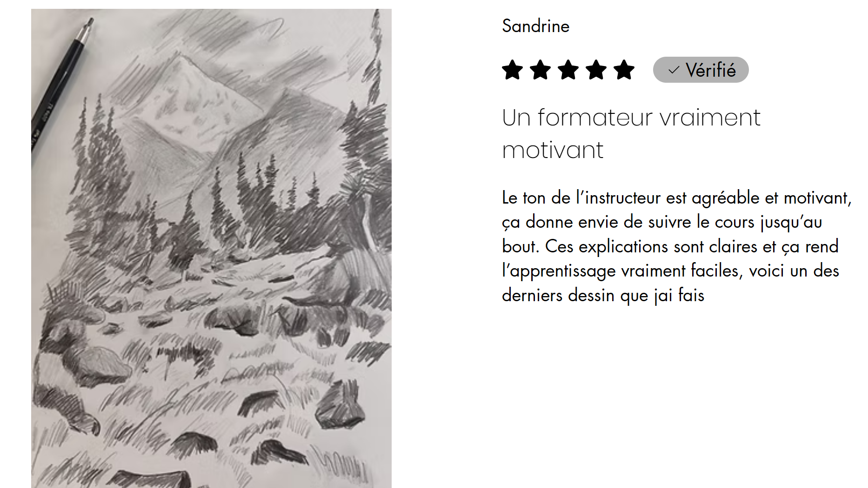Image resolution: width=868 pixels, height=488 pixels.
Task: Click the black mechanical pencil in the photo
Action: coord(61,84)
